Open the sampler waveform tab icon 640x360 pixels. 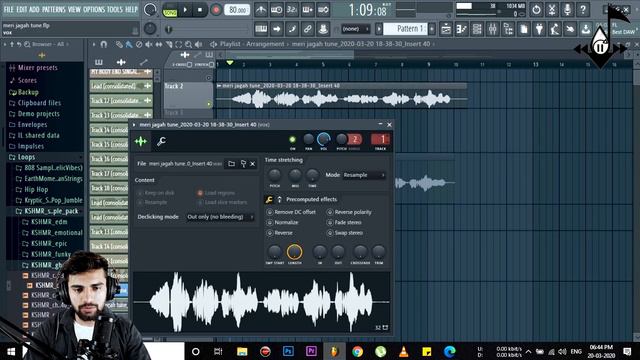click(141, 141)
